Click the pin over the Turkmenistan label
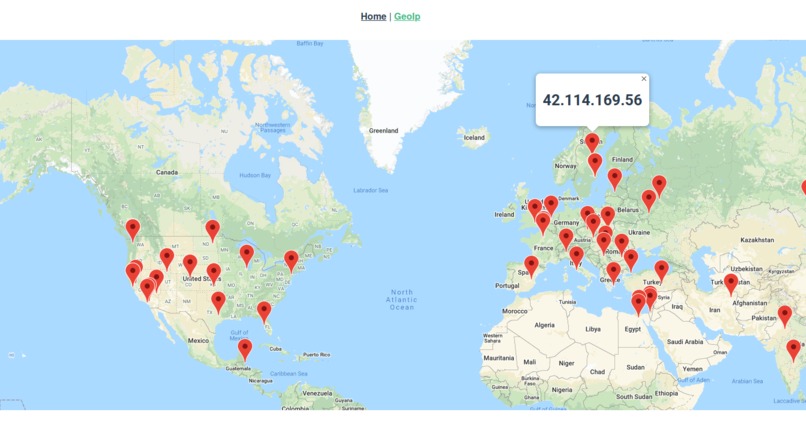The image size is (806, 435). [x=731, y=284]
